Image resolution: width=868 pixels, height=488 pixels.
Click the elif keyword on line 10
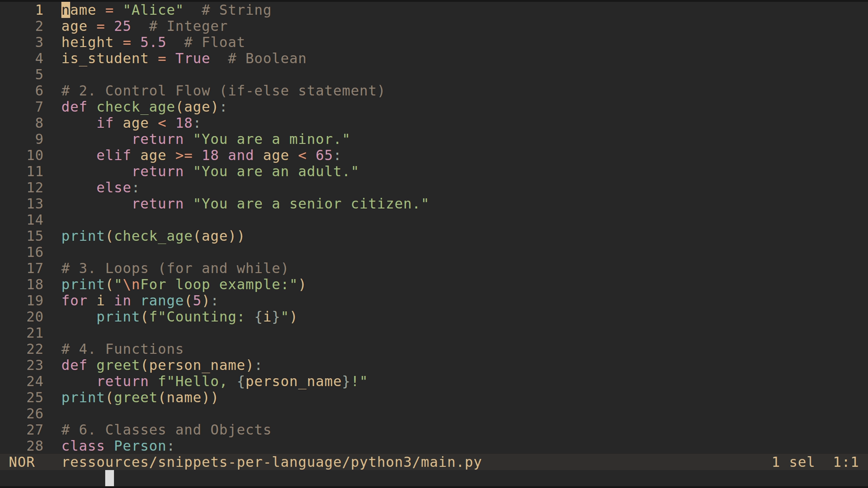point(113,155)
